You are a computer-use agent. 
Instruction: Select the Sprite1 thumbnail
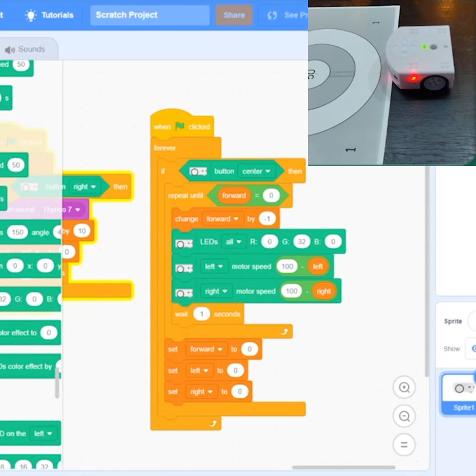459,393
